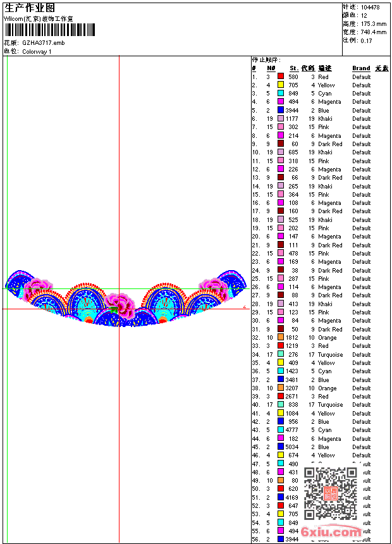Select the scale value '0.17'
The image size is (392, 544).
point(366,41)
